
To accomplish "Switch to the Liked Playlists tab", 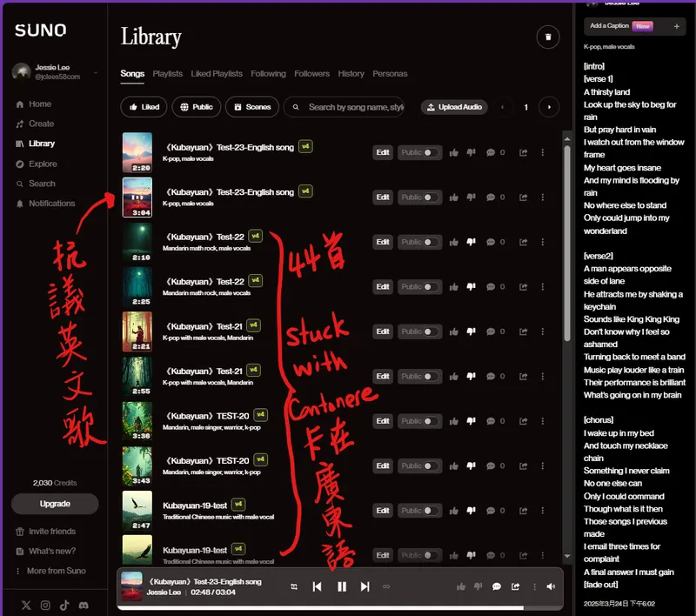I will tap(217, 74).
